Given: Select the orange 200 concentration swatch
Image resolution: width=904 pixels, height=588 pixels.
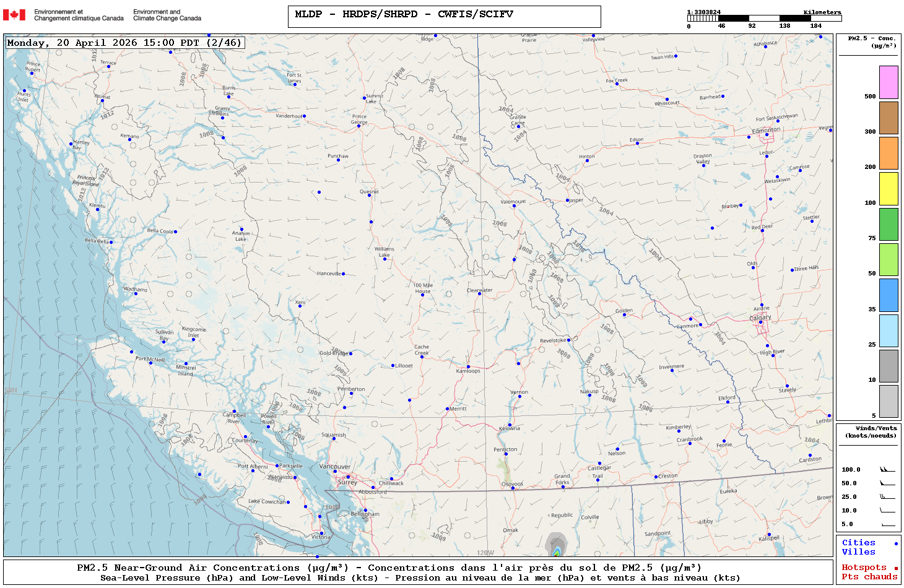Looking at the screenshot, I should pyautogui.click(x=889, y=153).
